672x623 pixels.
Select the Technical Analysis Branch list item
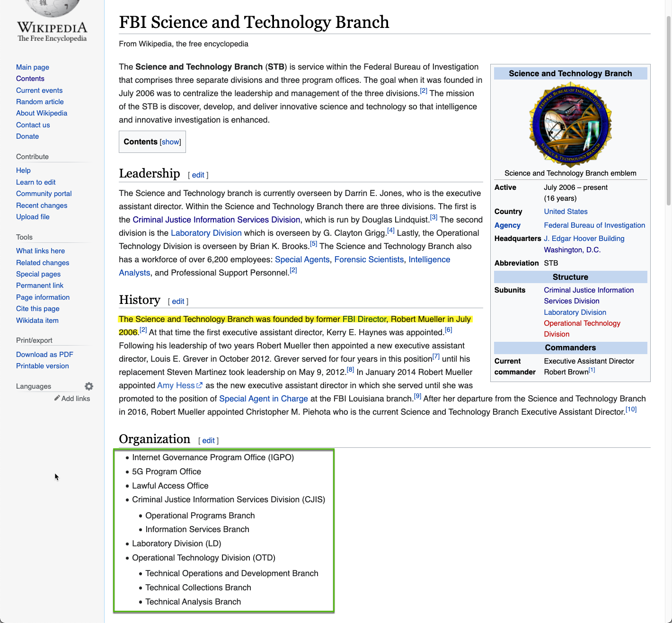pyautogui.click(x=193, y=602)
